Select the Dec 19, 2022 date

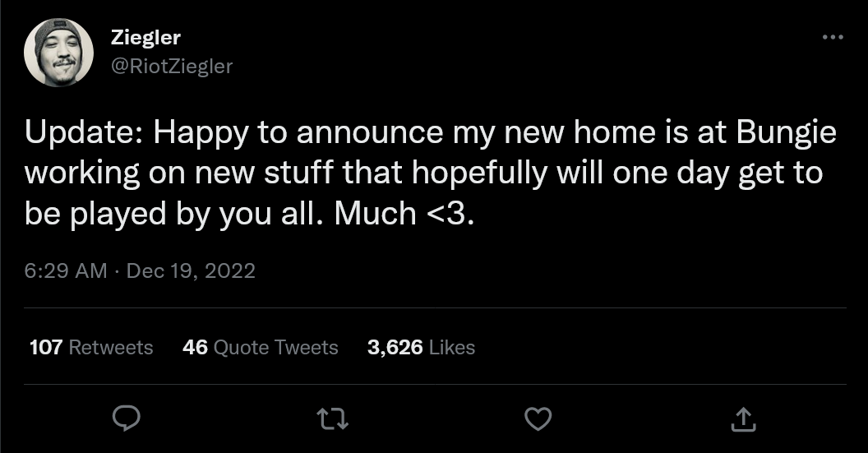(x=189, y=270)
